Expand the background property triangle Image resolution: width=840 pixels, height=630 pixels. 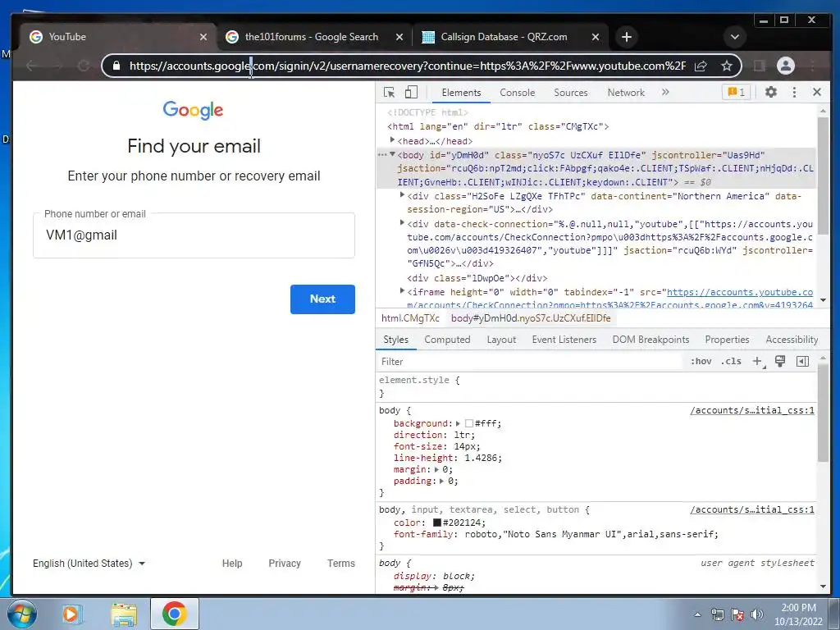click(458, 424)
